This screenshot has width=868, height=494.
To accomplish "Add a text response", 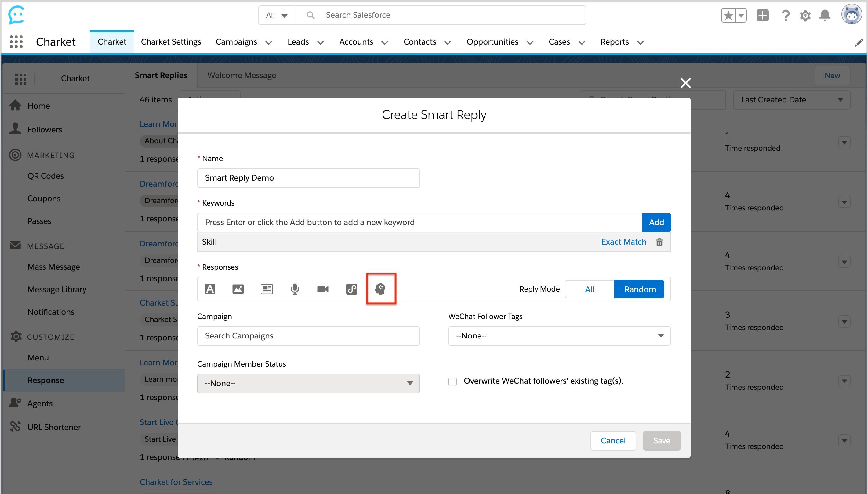I will click(x=210, y=289).
